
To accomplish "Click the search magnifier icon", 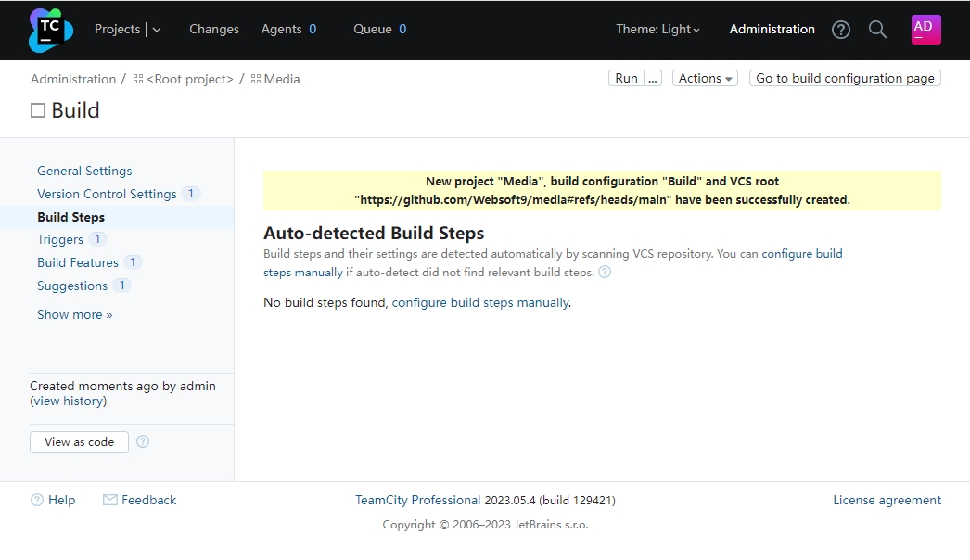I will coord(877,30).
